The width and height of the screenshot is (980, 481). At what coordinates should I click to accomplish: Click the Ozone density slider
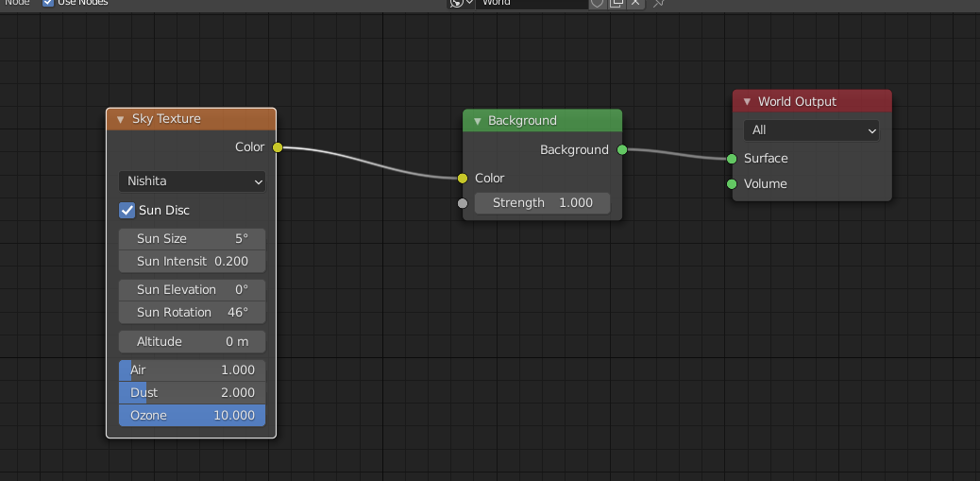(x=192, y=415)
